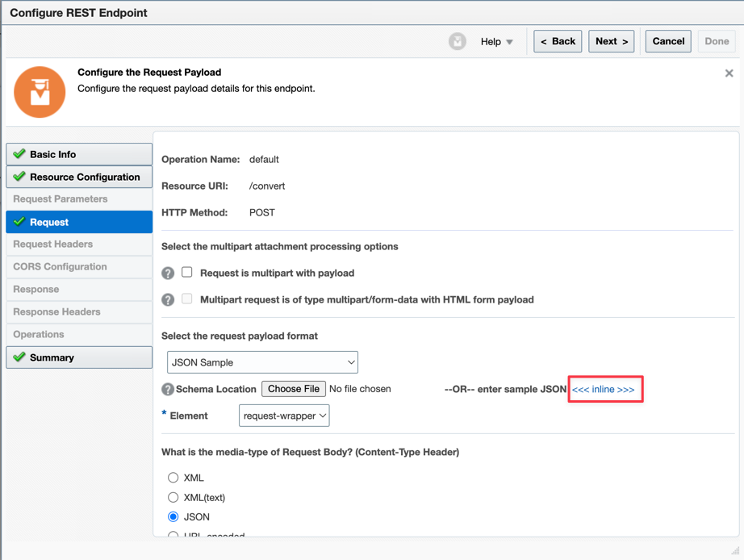Click the question mark icon beside multipart payload option
This screenshot has width=744, height=560.
pos(168,273)
